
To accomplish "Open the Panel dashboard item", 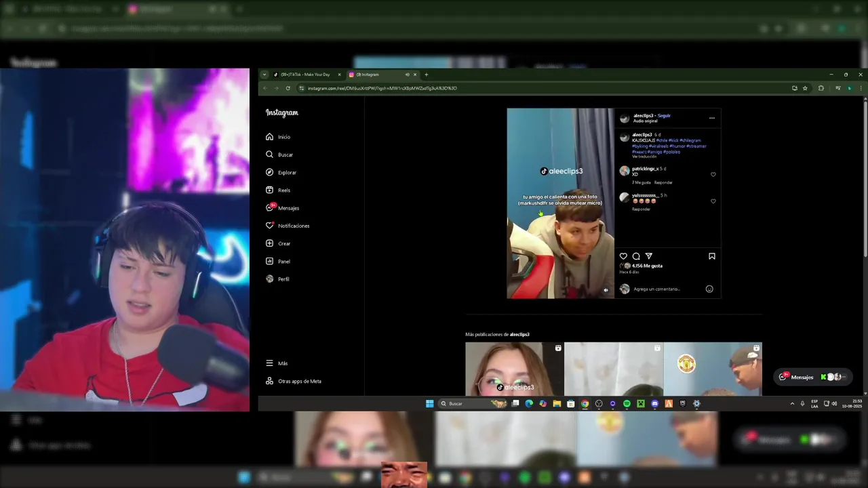I will pos(278,261).
